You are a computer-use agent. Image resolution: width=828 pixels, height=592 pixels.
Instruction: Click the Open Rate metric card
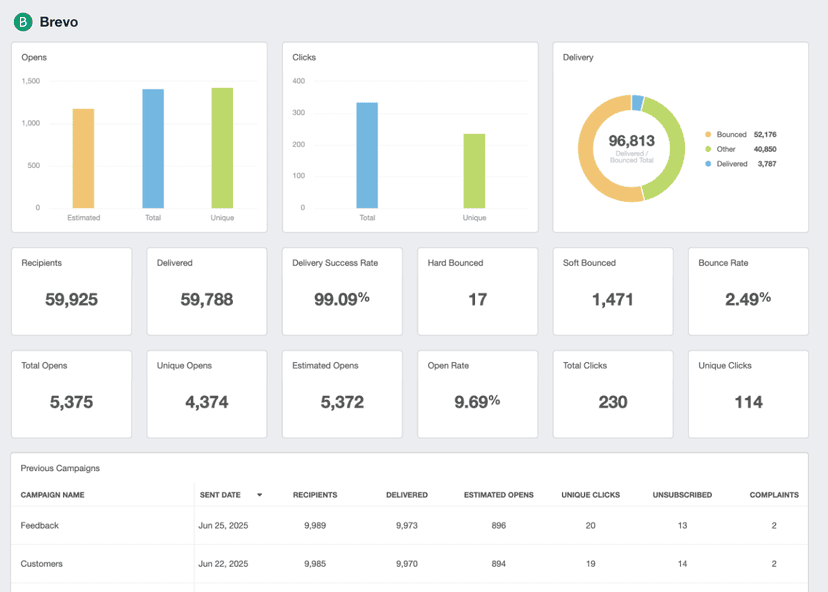(x=477, y=393)
